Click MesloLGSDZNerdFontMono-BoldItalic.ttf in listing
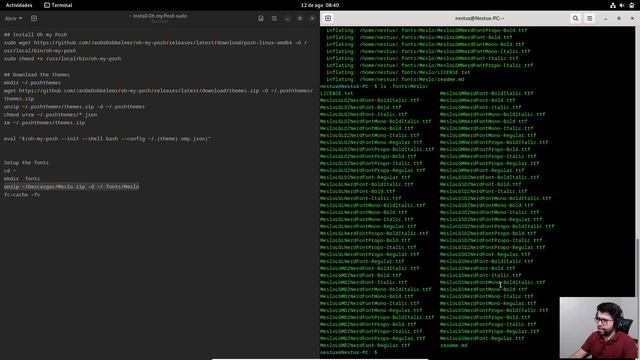Image resolution: width=640 pixels, height=360 pixels. (496, 198)
